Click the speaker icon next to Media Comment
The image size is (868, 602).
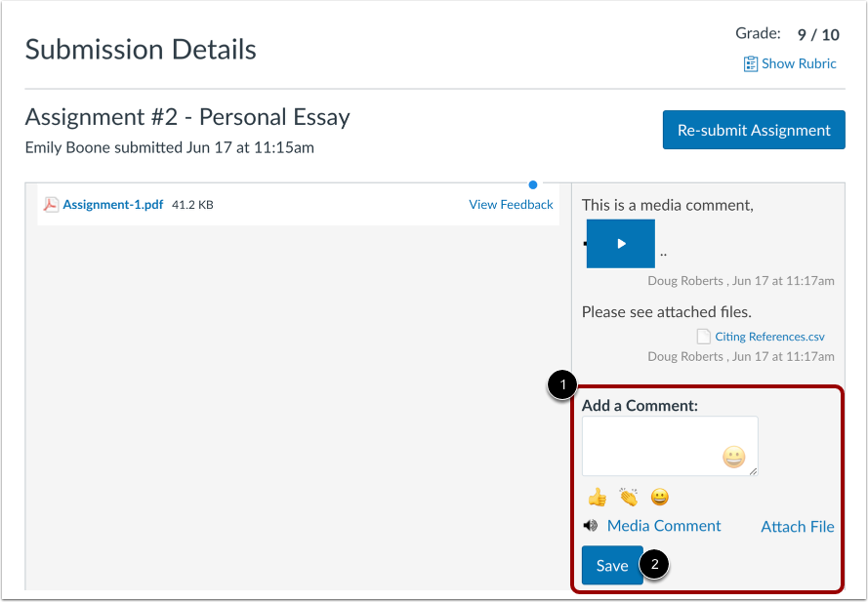coord(591,526)
